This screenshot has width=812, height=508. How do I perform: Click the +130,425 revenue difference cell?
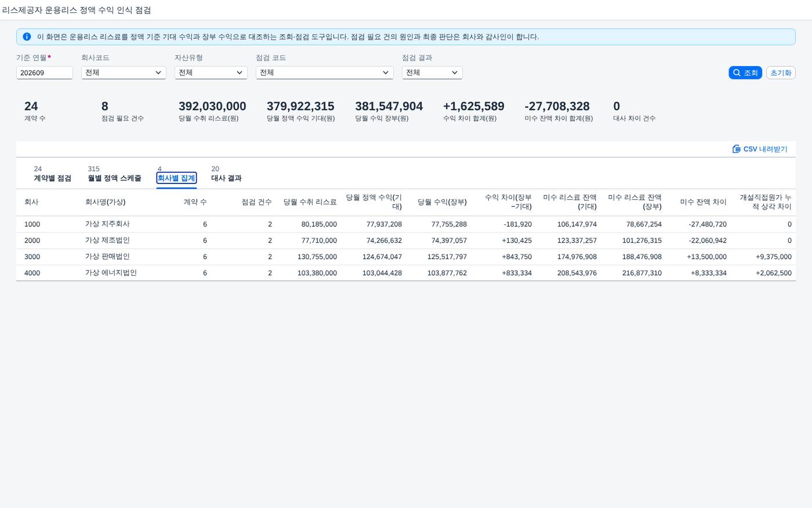[x=517, y=240]
